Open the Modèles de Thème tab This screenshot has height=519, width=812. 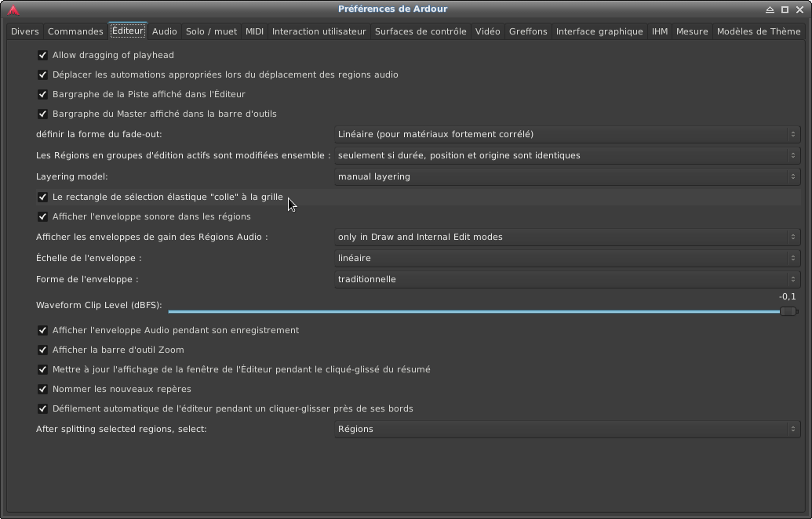[x=759, y=31]
